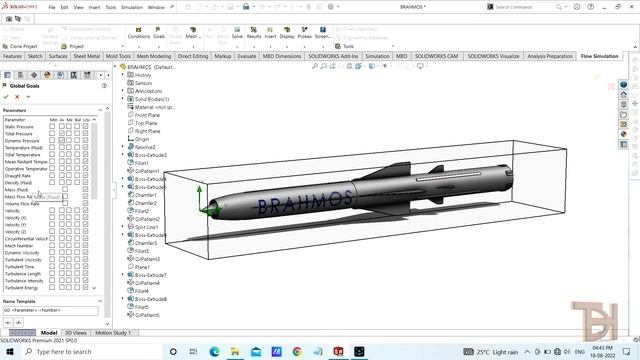Click the Name Template input field
The width and height of the screenshot is (640, 360).
51,310
